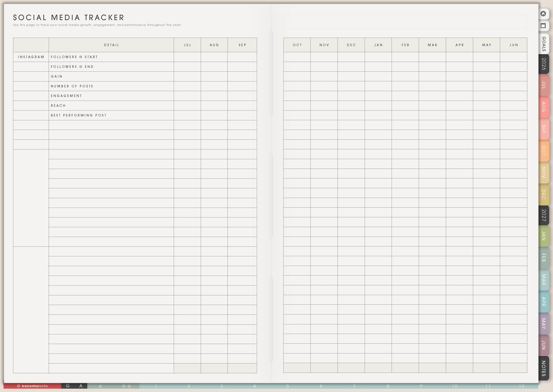Click the JAN column header

[378, 45]
